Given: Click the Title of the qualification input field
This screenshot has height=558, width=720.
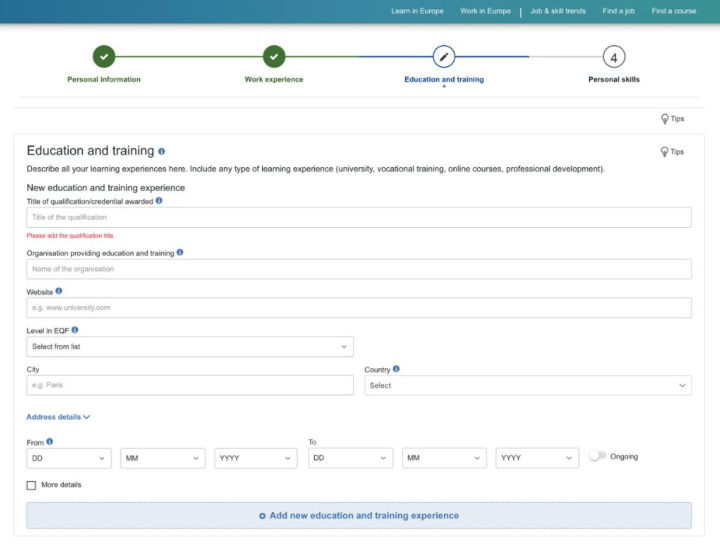Looking at the screenshot, I should 359,217.
